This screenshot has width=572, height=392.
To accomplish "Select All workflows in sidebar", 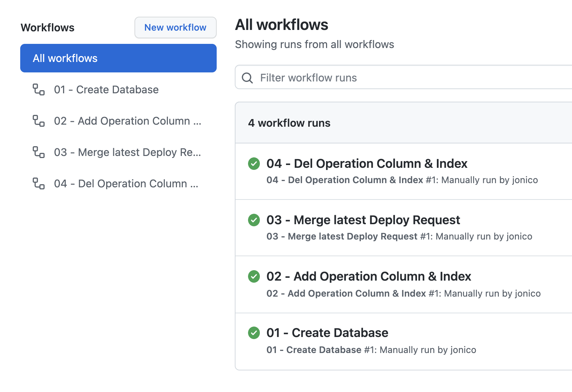I will (118, 58).
